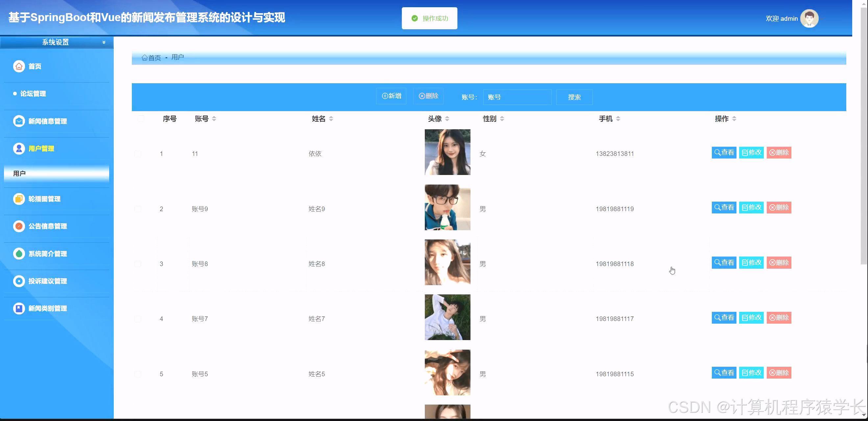Click the 新闻信息管理 envelope icon

tap(19, 121)
